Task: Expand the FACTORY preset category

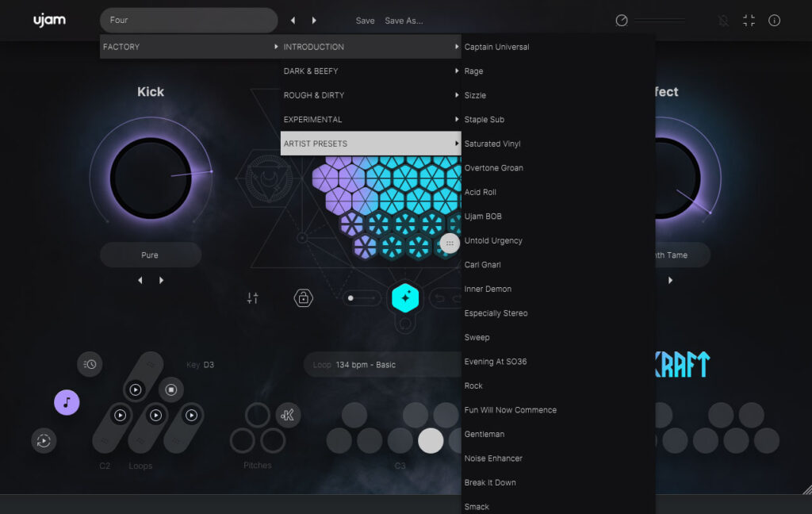Action: point(190,47)
